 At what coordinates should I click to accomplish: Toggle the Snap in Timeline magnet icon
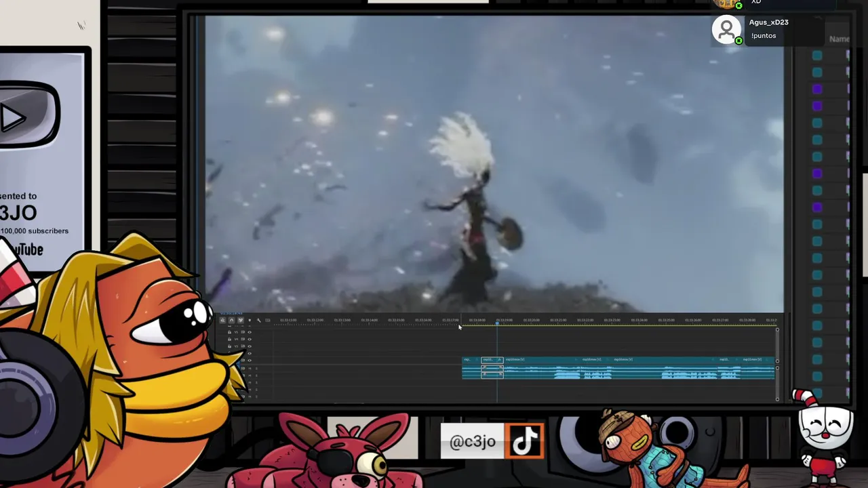(x=231, y=320)
